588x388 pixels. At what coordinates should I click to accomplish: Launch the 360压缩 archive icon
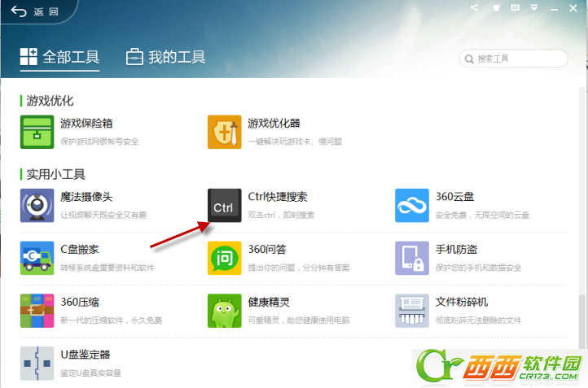point(37,311)
